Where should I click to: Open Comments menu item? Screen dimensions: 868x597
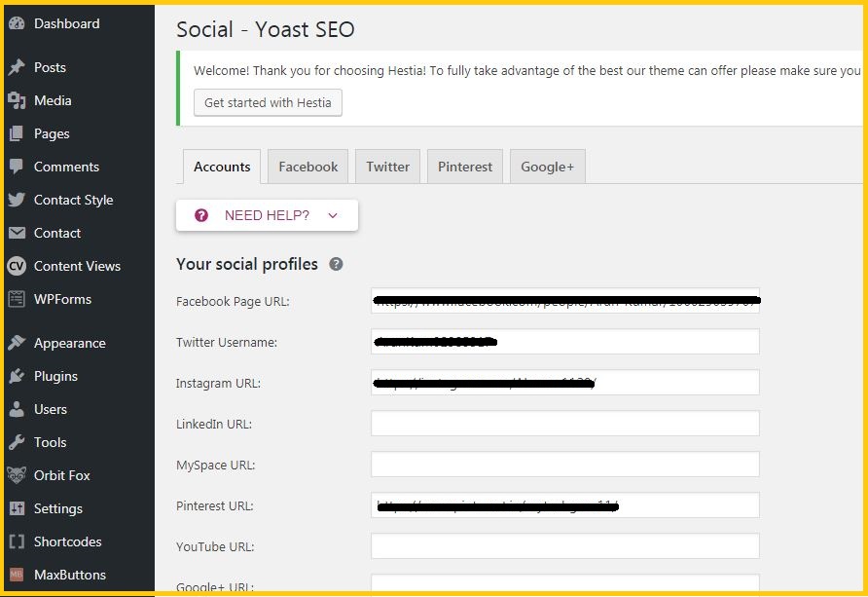(79, 167)
